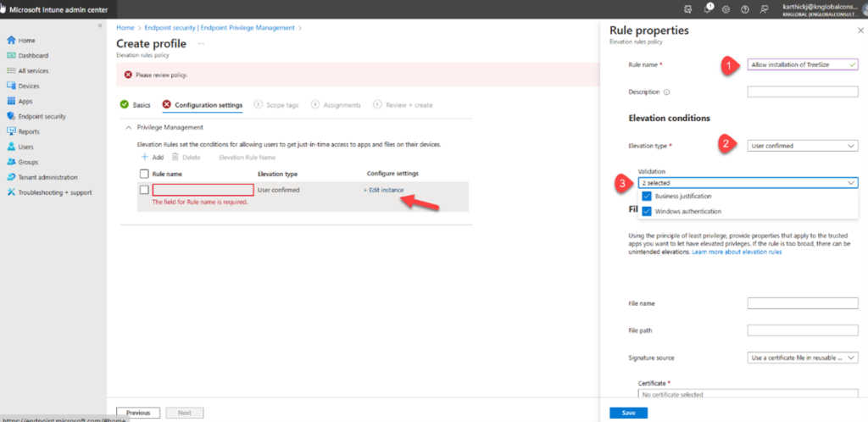Open the Create profile ellipsis menu

click(202, 44)
